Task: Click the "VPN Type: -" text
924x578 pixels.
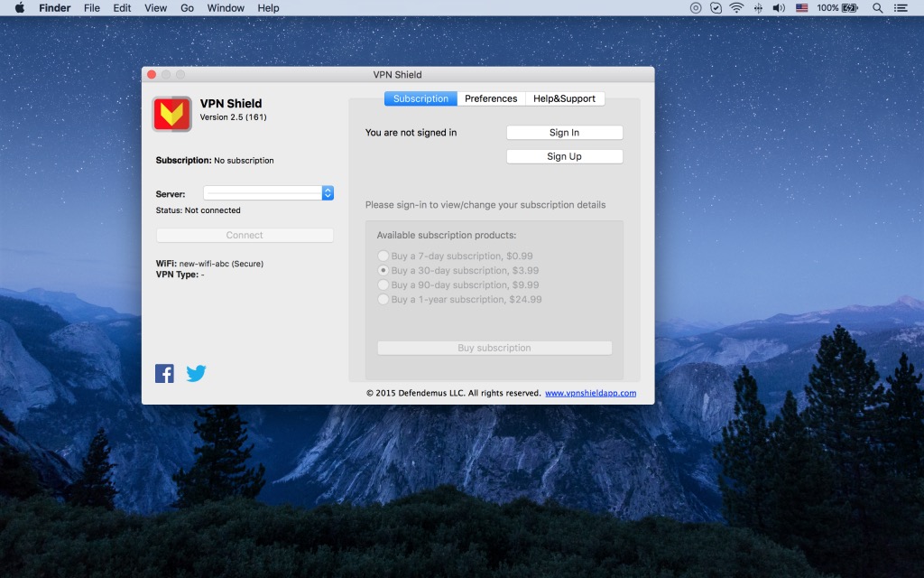Action: point(180,275)
